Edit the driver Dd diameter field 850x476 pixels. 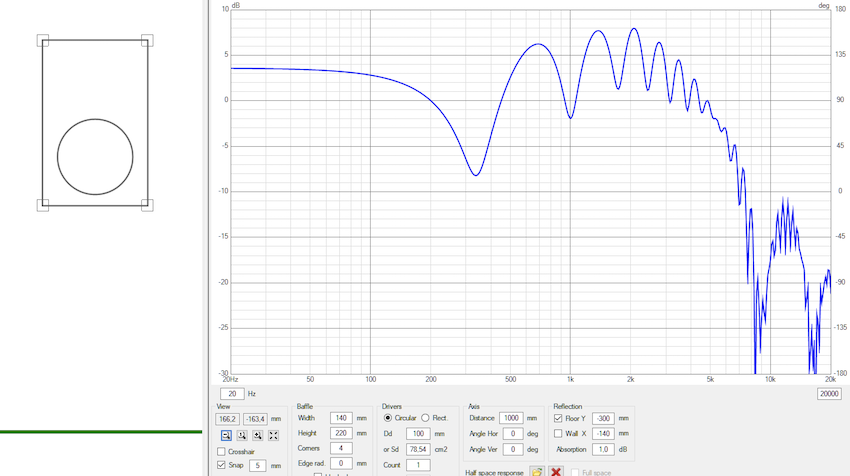[418, 434]
